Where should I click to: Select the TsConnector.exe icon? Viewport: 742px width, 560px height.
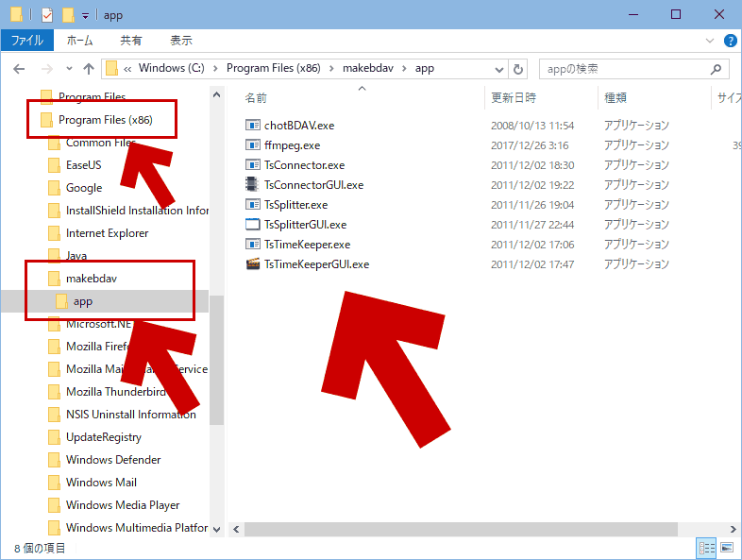click(253, 164)
